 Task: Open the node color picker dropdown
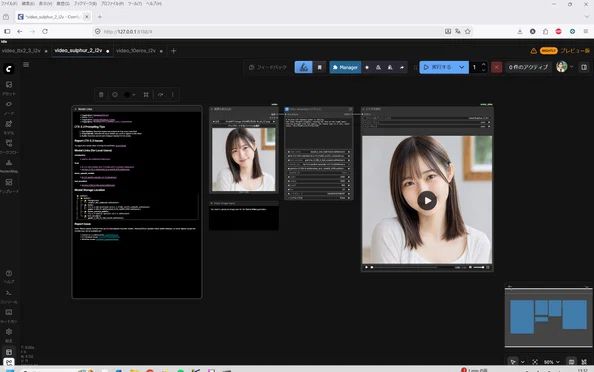tap(130, 95)
